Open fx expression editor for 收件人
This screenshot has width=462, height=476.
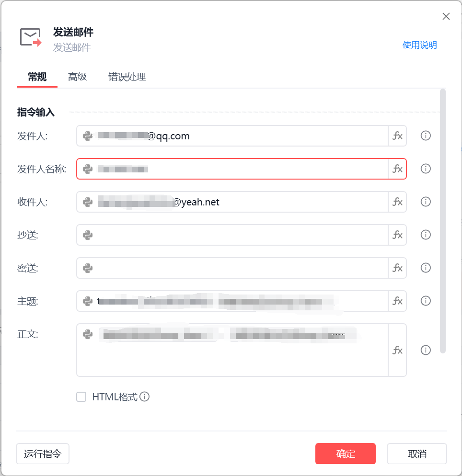coord(397,202)
